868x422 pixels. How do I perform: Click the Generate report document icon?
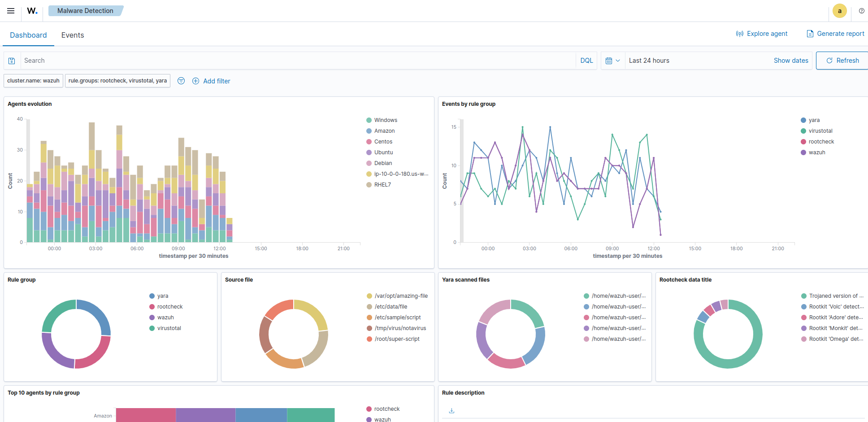(810, 34)
